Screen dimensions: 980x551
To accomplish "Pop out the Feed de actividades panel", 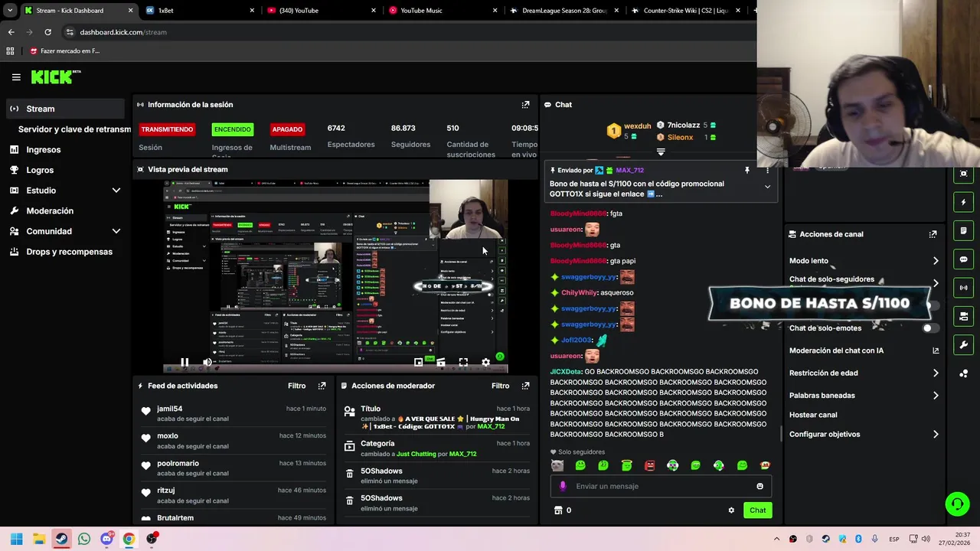I will (x=322, y=386).
